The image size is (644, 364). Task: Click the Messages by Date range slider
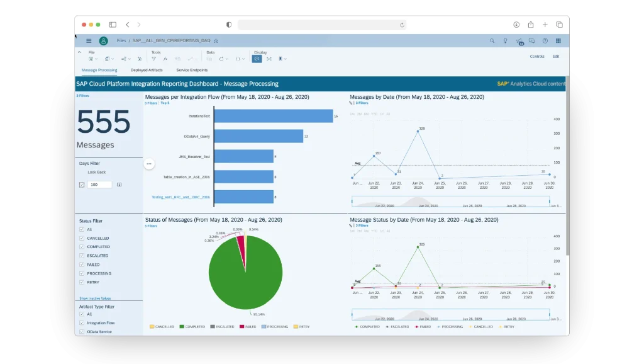coord(450,201)
